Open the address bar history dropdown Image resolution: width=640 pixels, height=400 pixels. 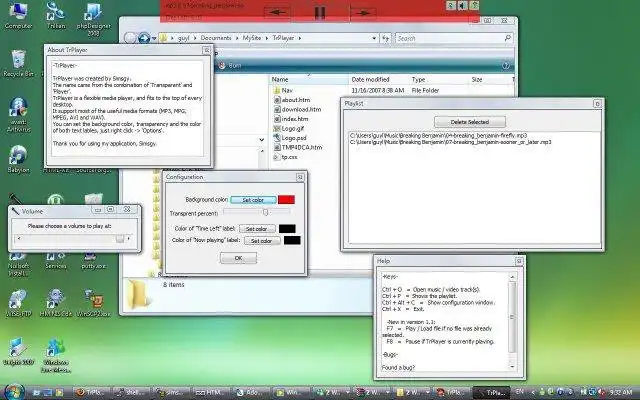(374, 38)
